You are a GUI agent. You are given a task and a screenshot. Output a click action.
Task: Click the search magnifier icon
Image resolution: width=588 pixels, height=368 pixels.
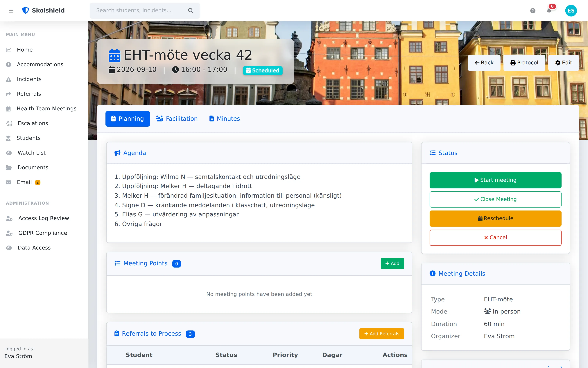[191, 10]
